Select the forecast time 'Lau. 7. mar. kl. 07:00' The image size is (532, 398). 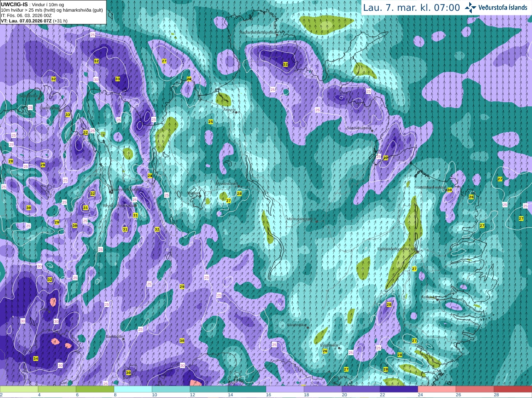point(411,7)
